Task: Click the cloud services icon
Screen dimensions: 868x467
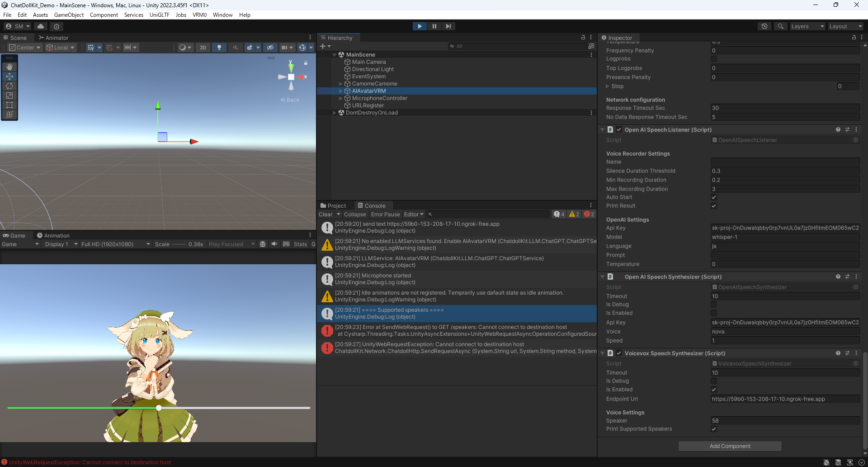Action: coord(41,26)
